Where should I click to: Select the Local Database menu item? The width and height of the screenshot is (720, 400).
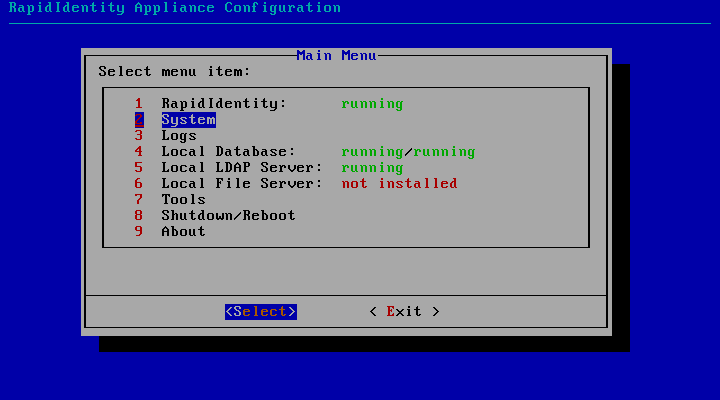[x=228, y=152]
